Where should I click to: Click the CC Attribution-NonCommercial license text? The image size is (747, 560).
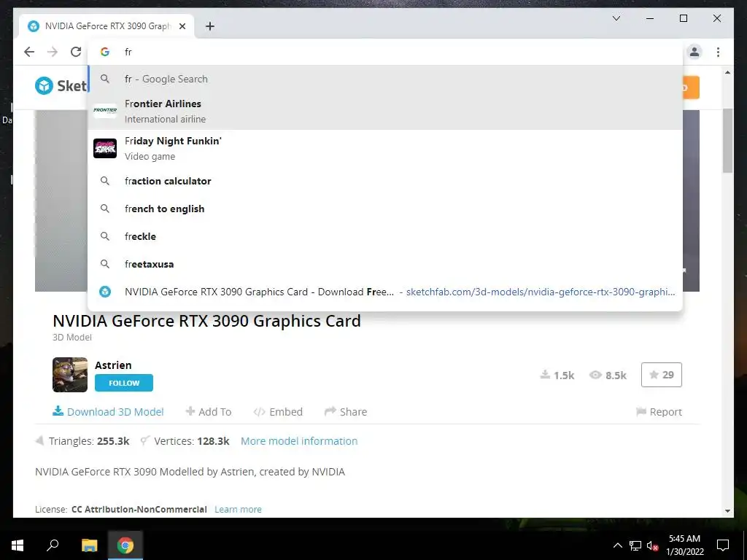pos(139,509)
